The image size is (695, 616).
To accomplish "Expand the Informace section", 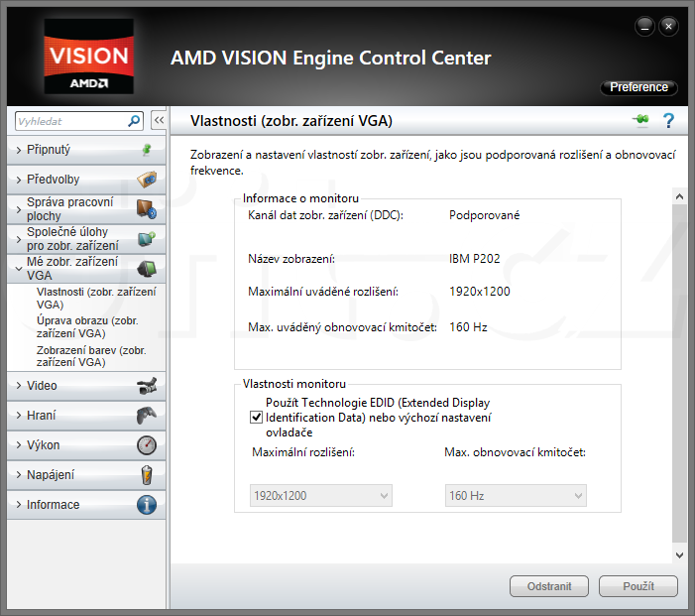I will point(86,505).
